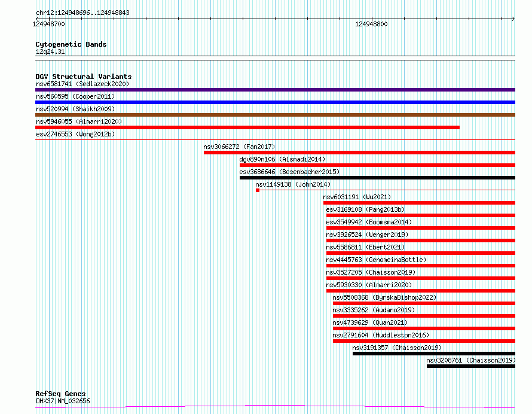Select the magenta DHX37 gene track line
Viewport: 532px width, 414px height.
(275, 406)
